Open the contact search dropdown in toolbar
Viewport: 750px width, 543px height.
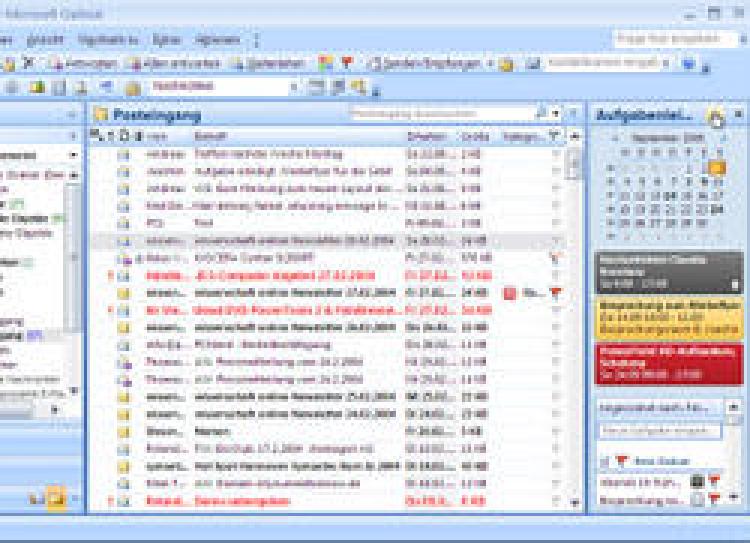click(666, 63)
